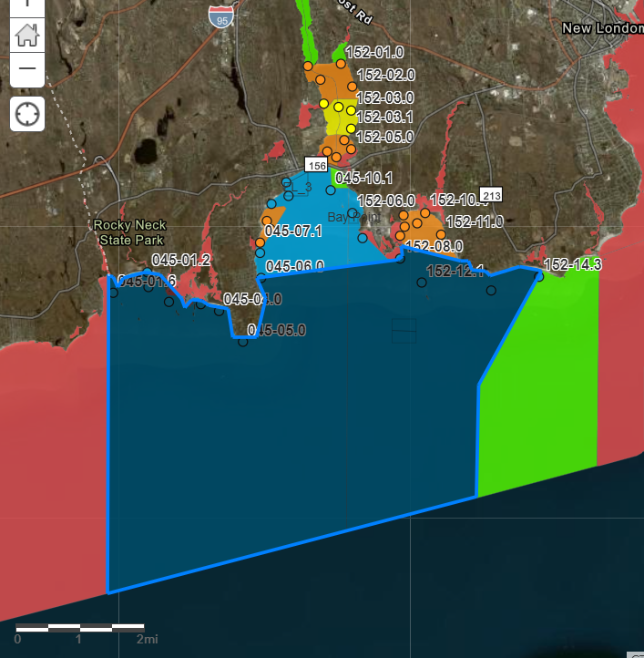Click the yellow station marker 152-05.0

pyautogui.click(x=351, y=129)
